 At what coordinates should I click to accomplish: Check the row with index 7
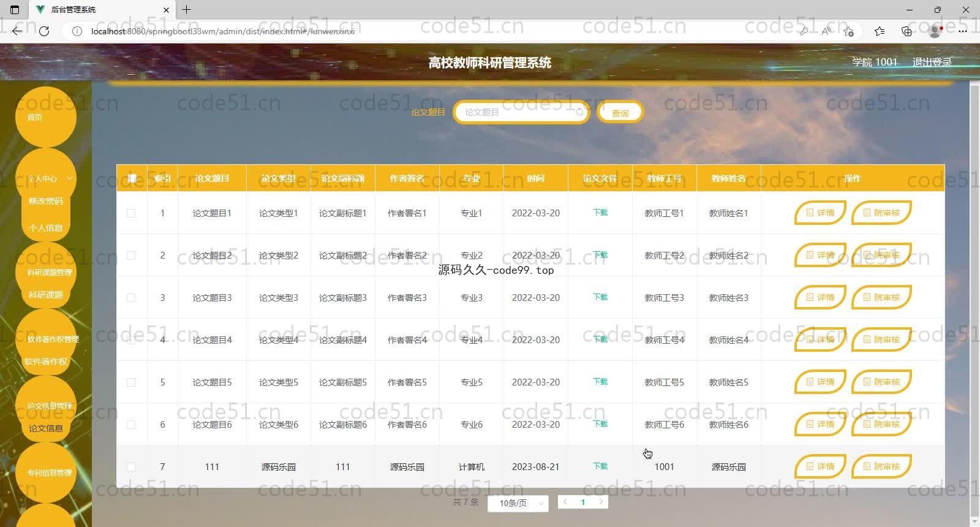click(x=131, y=467)
